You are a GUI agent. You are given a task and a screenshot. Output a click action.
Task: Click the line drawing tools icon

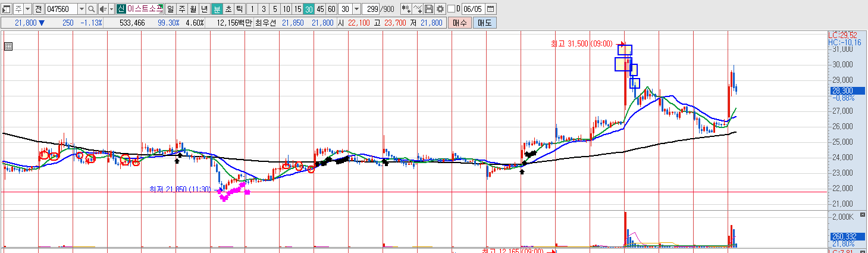pos(418,9)
